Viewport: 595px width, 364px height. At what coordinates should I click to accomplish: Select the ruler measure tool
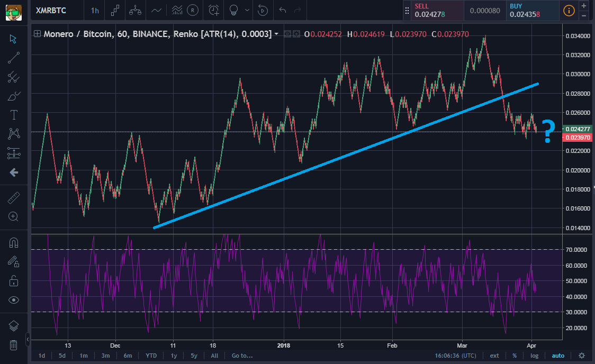pyautogui.click(x=14, y=198)
